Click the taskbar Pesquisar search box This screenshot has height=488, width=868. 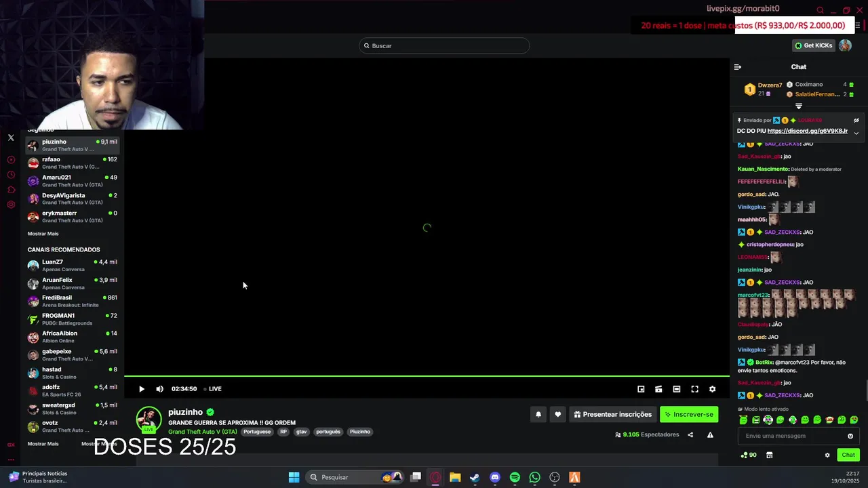tap(356, 477)
